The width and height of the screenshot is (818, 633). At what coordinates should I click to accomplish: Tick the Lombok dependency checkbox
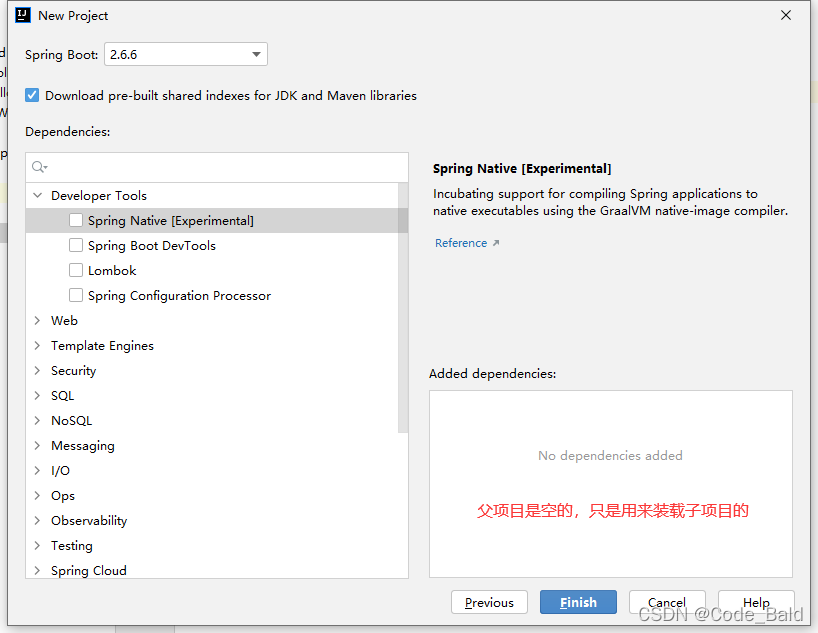point(76,270)
